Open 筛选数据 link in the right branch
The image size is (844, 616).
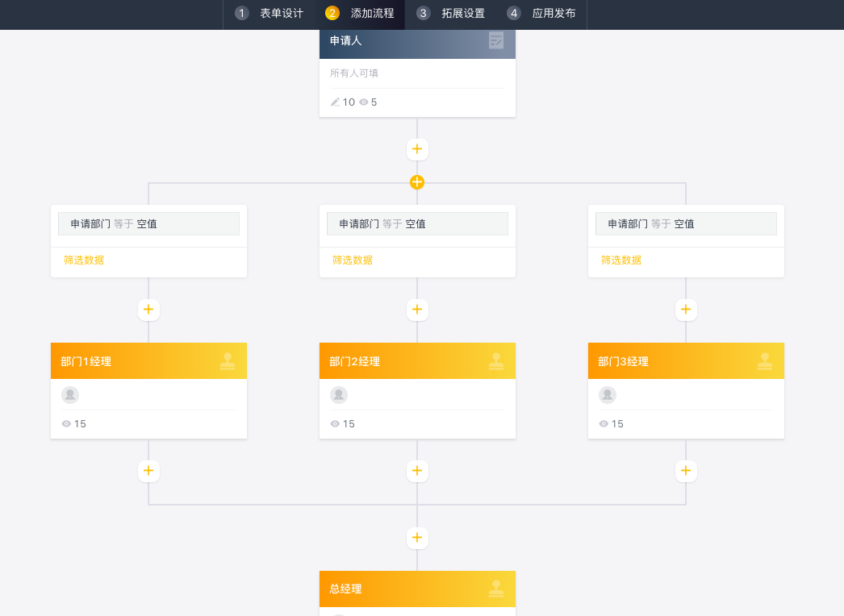click(x=620, y=260)
